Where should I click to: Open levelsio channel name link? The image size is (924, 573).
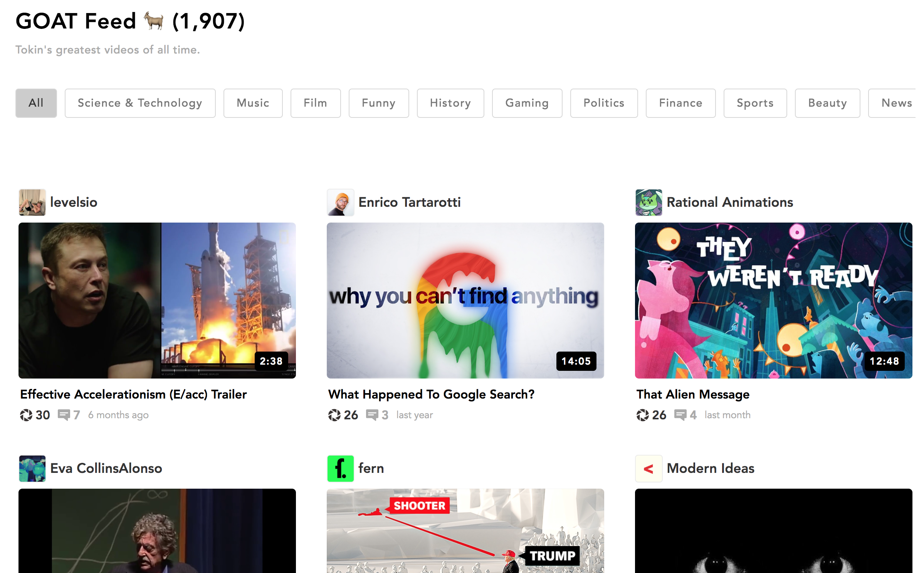[74, 202]
